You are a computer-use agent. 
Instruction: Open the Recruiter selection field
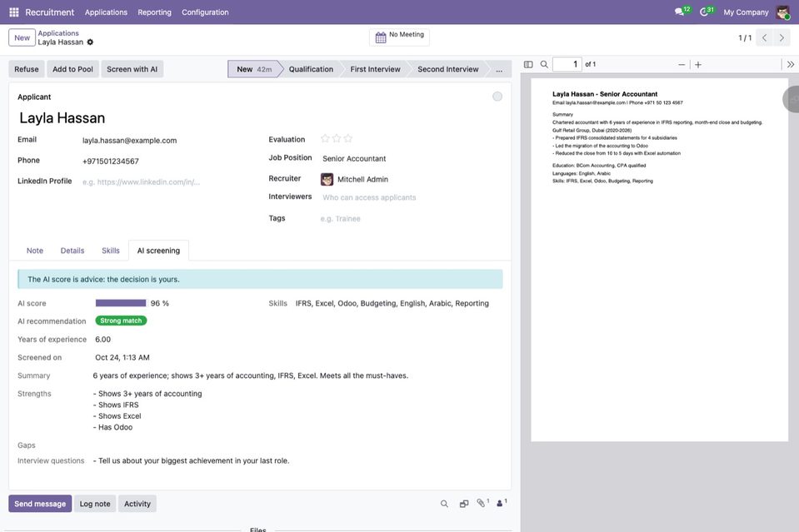[x=411, y=179]
